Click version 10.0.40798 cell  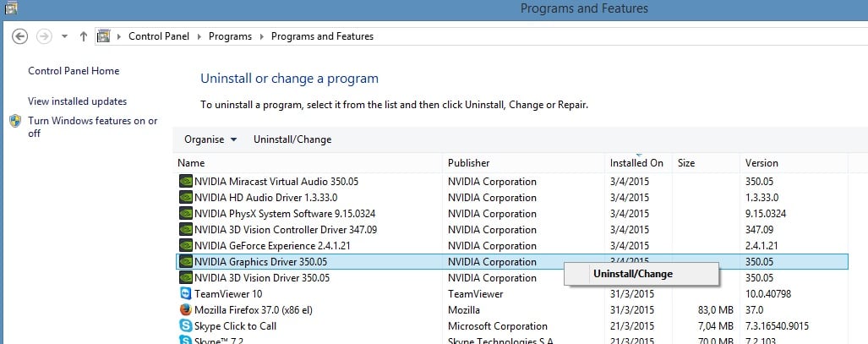768,294
